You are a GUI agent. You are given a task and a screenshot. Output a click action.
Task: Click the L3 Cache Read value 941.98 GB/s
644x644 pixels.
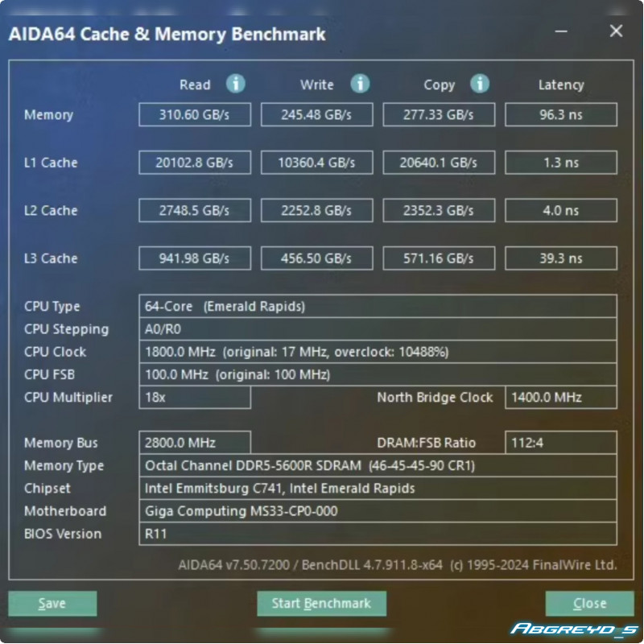[195, 258]
